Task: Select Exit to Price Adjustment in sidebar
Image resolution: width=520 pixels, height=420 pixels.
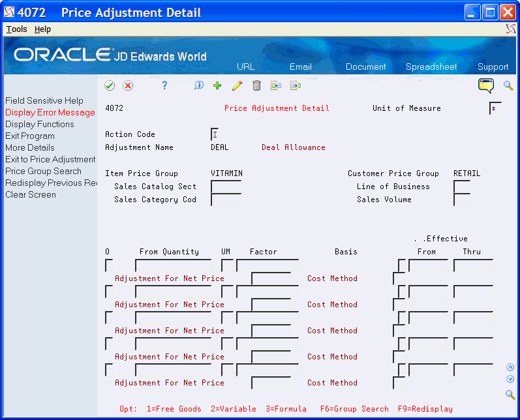Action: [50, 159]
